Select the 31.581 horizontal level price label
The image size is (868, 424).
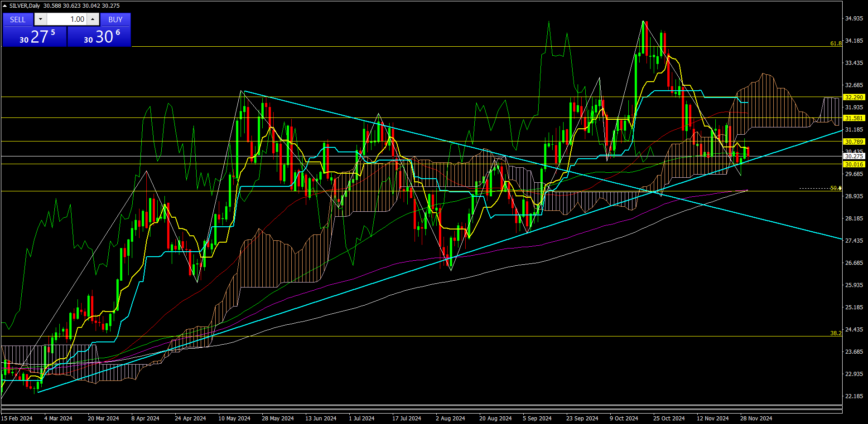coord(854,118)
